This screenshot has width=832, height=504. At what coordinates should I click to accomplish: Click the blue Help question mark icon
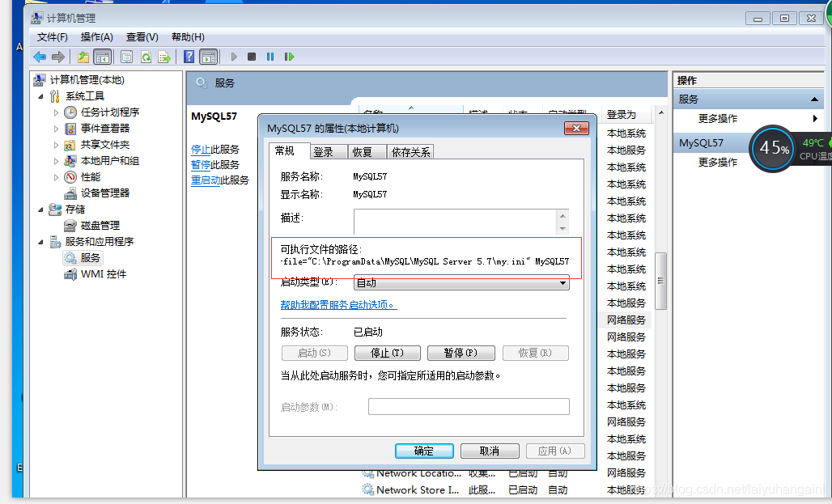pos(189,57)
